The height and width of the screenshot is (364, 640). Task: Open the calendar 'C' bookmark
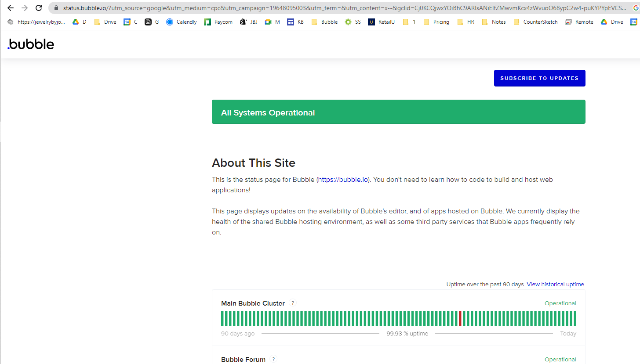[x=131, y=22]
